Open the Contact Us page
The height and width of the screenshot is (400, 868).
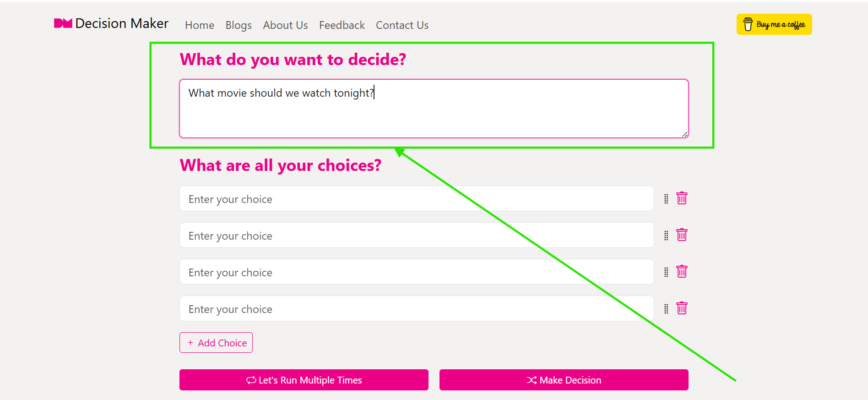402,25
